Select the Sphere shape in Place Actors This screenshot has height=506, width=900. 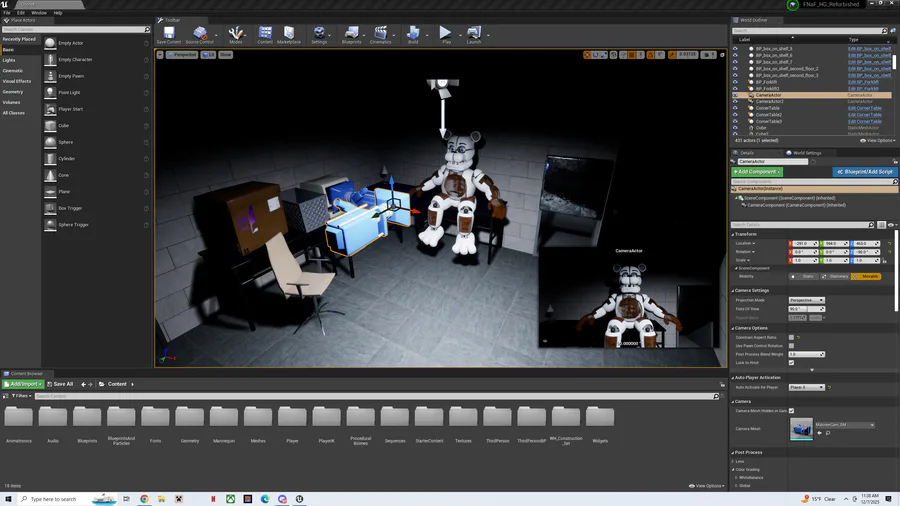[x=96, y=142]
